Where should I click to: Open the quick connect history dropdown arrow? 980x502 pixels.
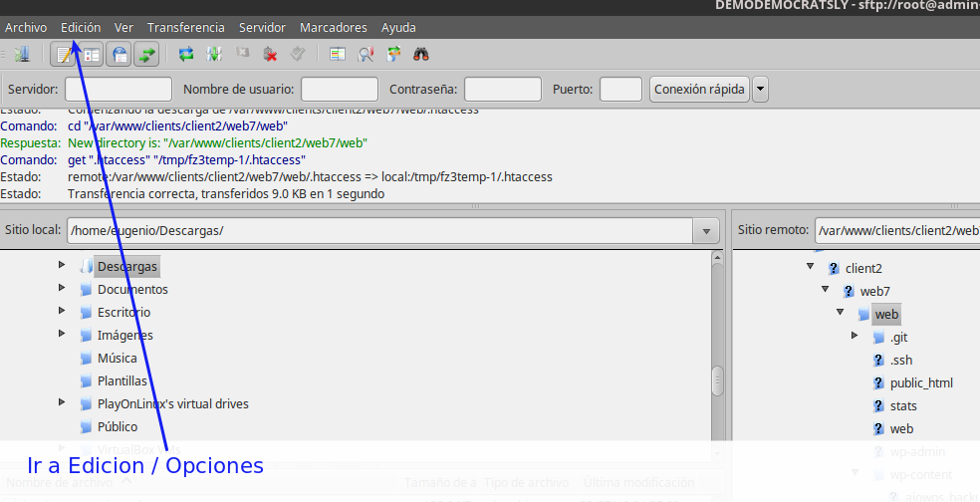(760, 90)
